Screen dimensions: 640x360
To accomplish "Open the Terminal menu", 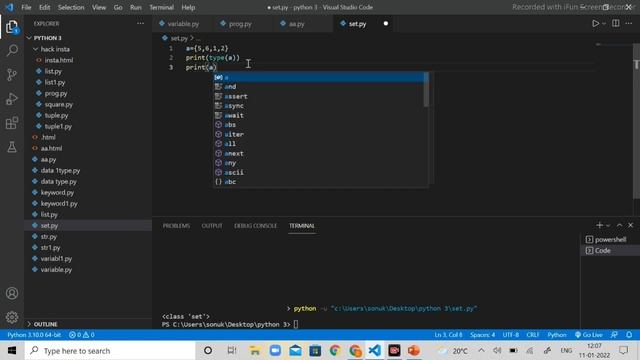I will [x=161, y=7].
